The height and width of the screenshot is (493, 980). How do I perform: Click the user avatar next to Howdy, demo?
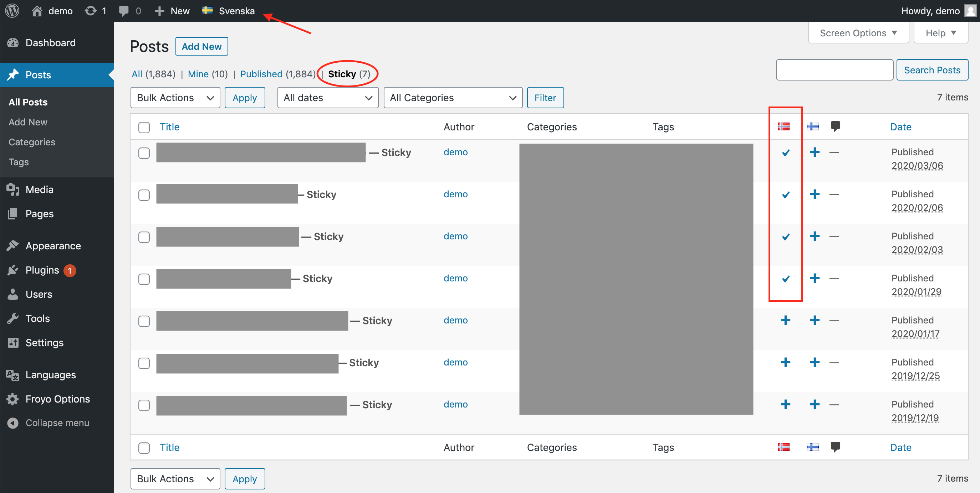click(x=969, y=11)
